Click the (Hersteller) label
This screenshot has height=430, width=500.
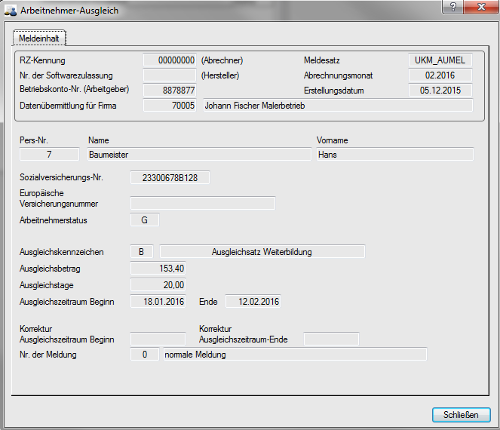coord(220,76)
